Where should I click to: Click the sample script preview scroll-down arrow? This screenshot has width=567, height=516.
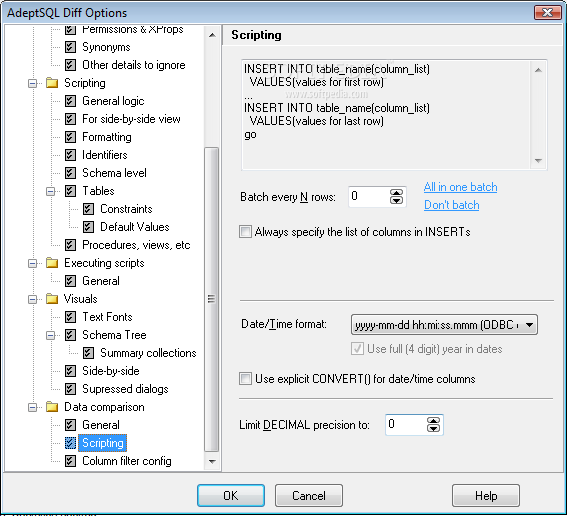coord(538,161)
